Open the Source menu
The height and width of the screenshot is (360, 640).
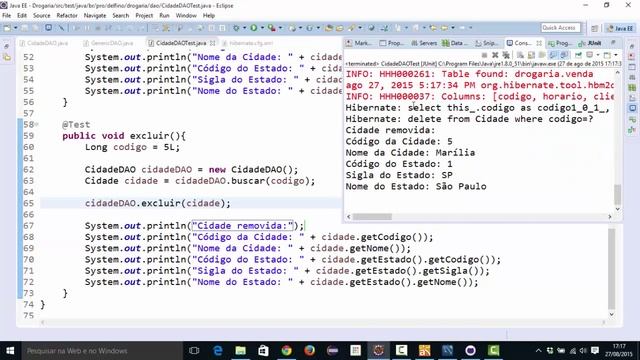click(42, 16)
